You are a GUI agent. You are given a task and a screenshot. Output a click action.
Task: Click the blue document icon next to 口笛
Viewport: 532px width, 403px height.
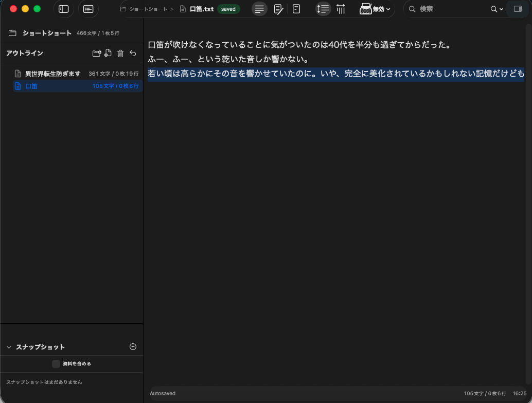(x=18, y=86)
